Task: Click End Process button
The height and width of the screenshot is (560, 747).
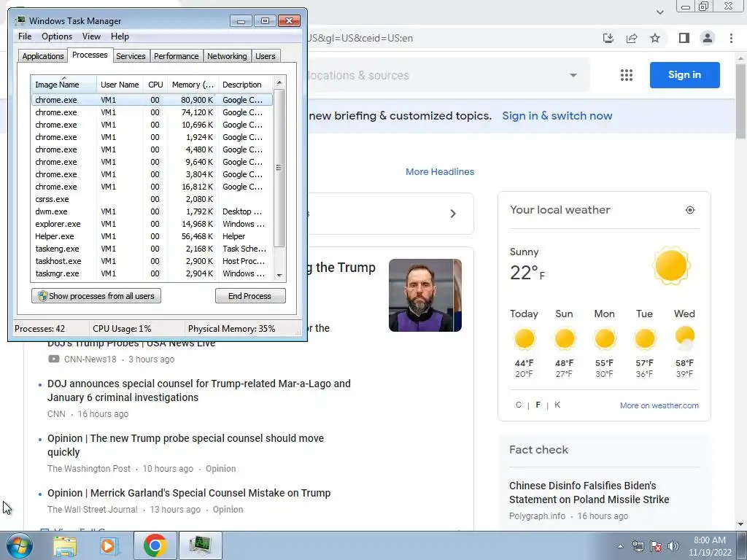Action: coord(250,296)
